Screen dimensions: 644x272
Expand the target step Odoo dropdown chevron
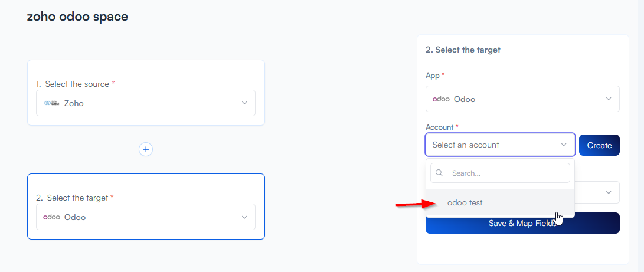click(x=244, y=217)
